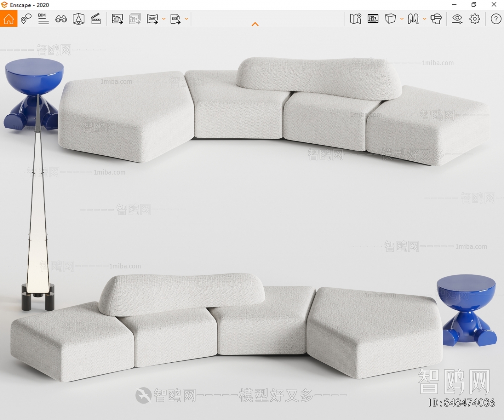
Task: Collapse the toolbar with orange chevron
Action: [x=255, y=24]
